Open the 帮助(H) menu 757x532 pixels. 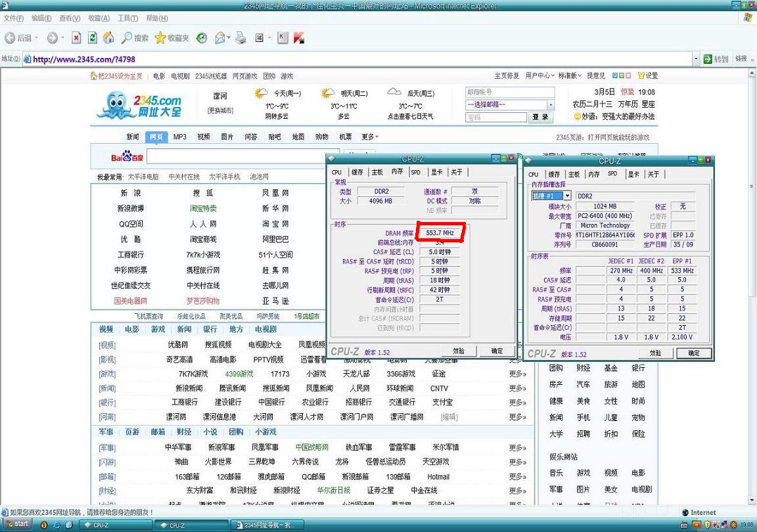(156, 18)
